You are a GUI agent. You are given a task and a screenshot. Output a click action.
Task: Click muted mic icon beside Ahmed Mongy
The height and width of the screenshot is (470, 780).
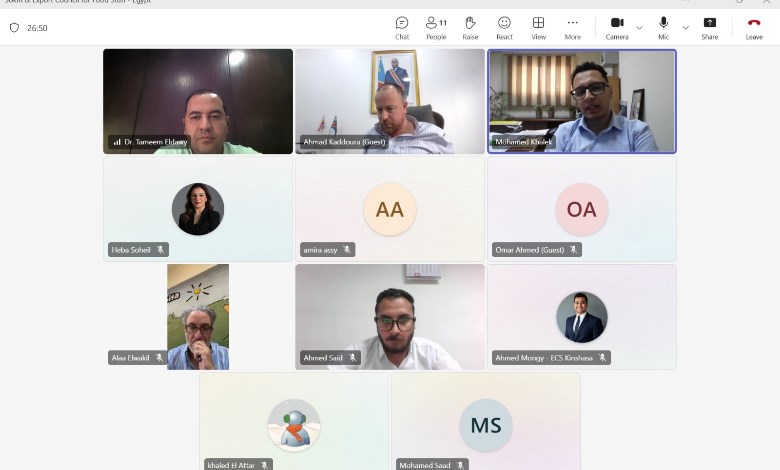click(x=602, y=358)
